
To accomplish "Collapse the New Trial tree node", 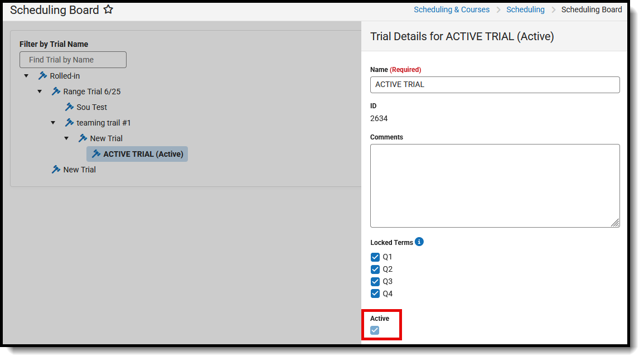I will coord(66,138).
